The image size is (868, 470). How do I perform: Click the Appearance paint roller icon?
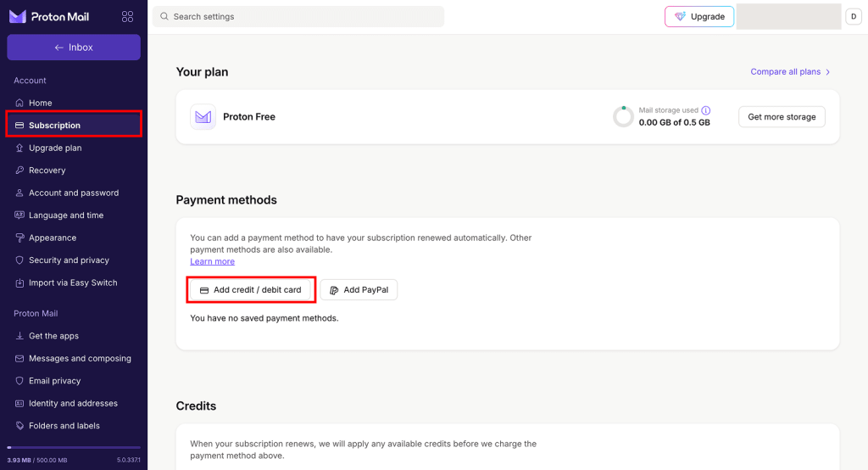(x=19, y=238)
